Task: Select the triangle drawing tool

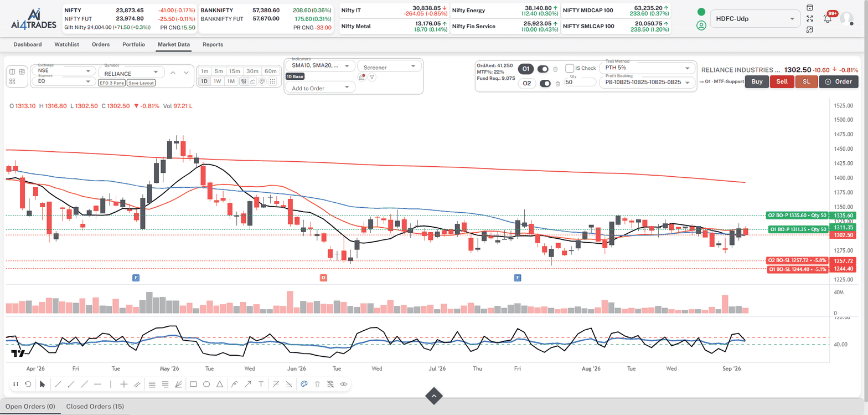Action: (x=220, y=384)
